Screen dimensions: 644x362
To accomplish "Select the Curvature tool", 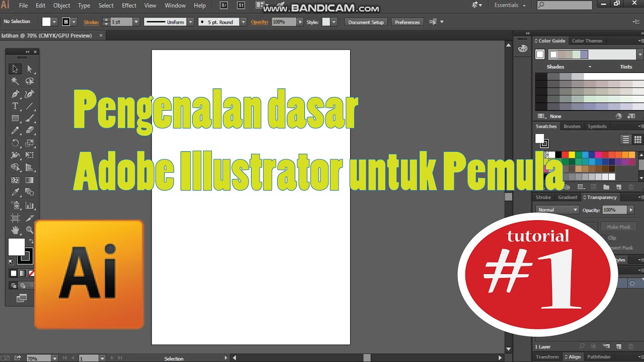I will tap(30, 94).
